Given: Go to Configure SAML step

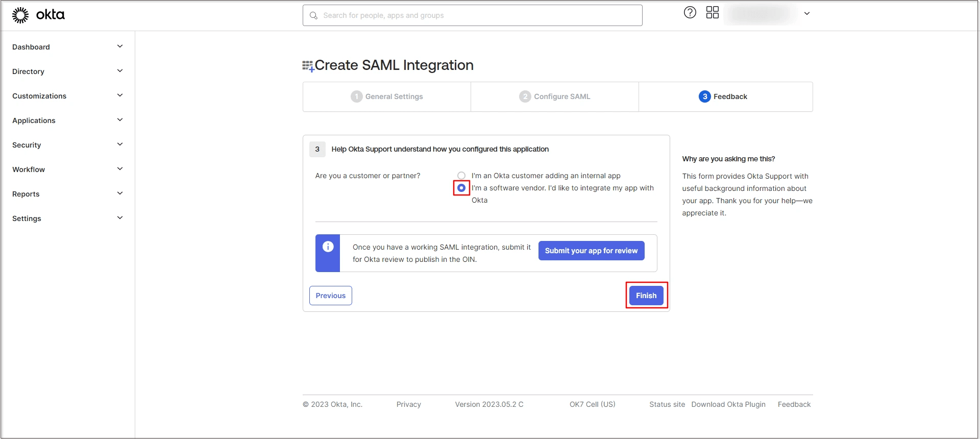Looking at the screenshot, I should (x=555, y=96).
